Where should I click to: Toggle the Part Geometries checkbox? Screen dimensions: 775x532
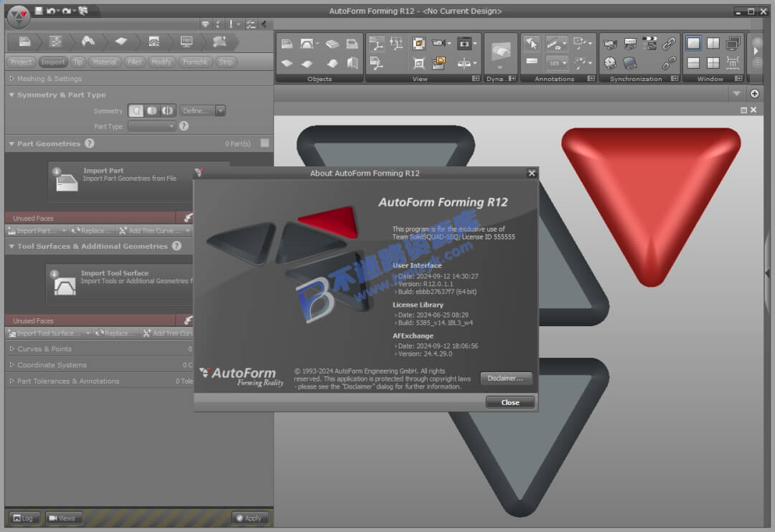coord(265,143)
